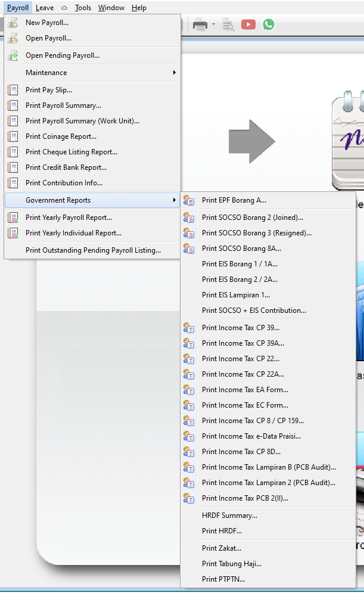Expand the Government Reports submenu arrow
Viewport: 364px width, 593px height.
(x=175, y=200)
